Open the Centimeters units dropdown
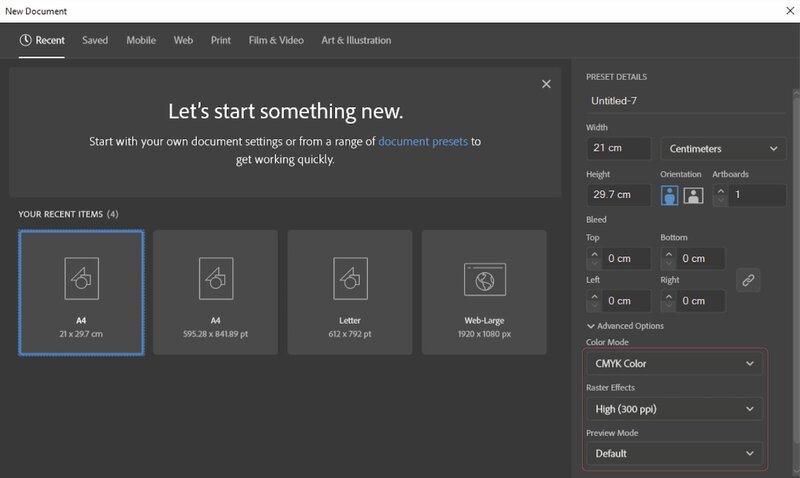 (723, 148)
